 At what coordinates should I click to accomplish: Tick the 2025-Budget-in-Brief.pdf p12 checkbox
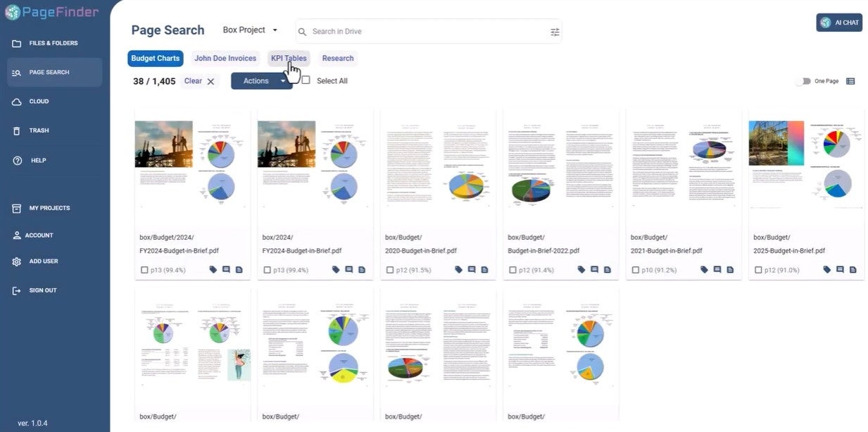758,270
